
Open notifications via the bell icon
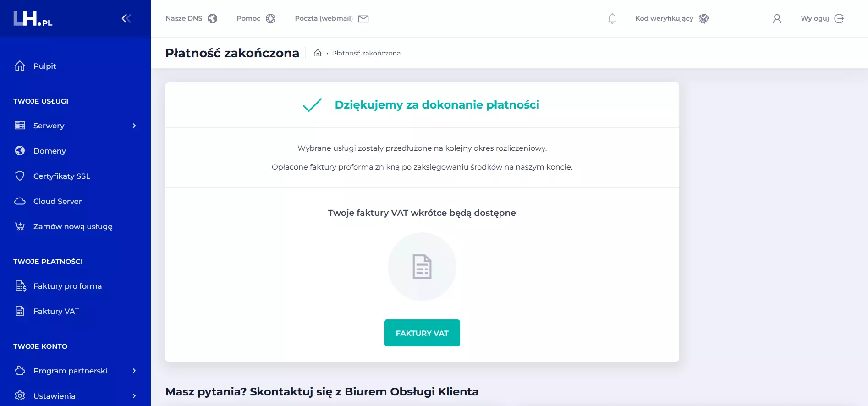coord(612,18)
